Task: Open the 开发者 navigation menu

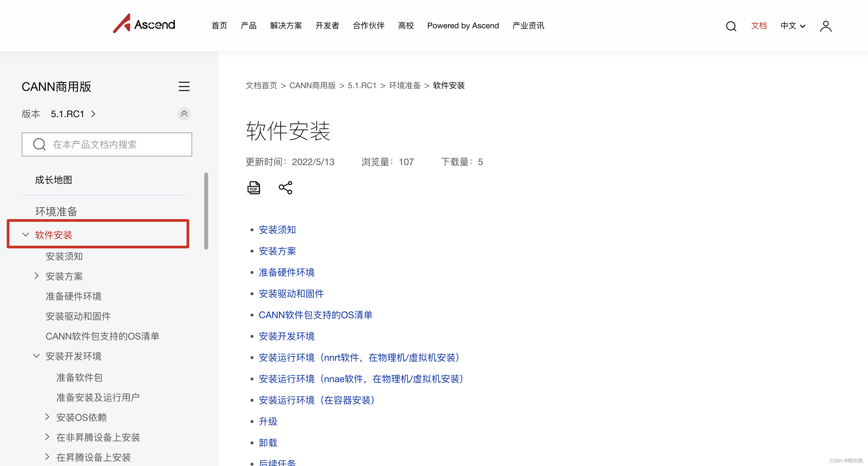Action: (327, 26)
